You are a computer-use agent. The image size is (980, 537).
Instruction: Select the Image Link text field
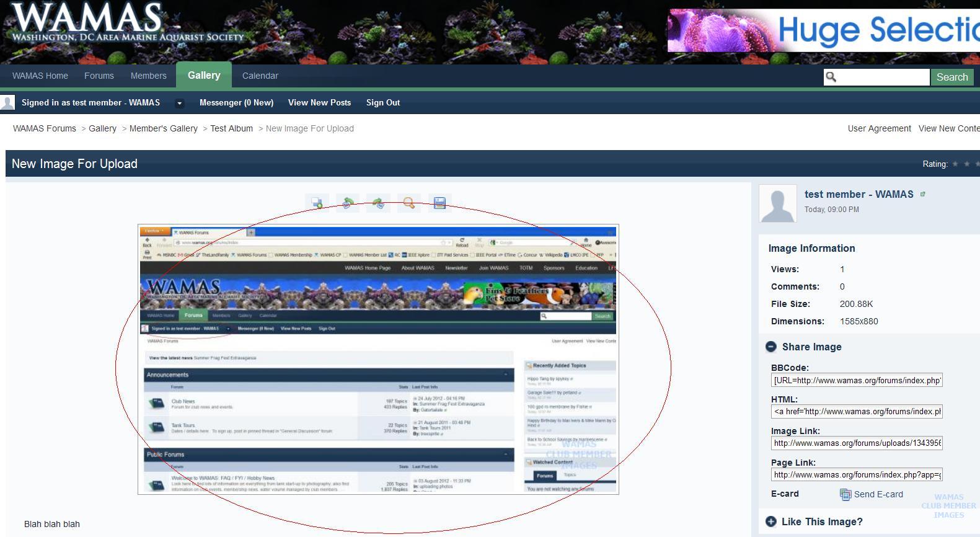coord(857,443)
